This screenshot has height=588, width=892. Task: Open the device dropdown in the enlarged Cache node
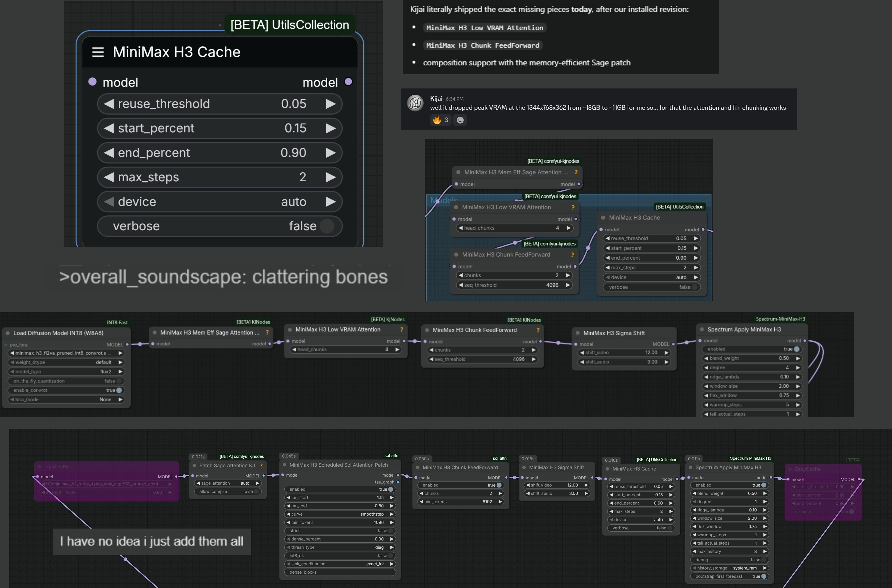pos(219,202)
